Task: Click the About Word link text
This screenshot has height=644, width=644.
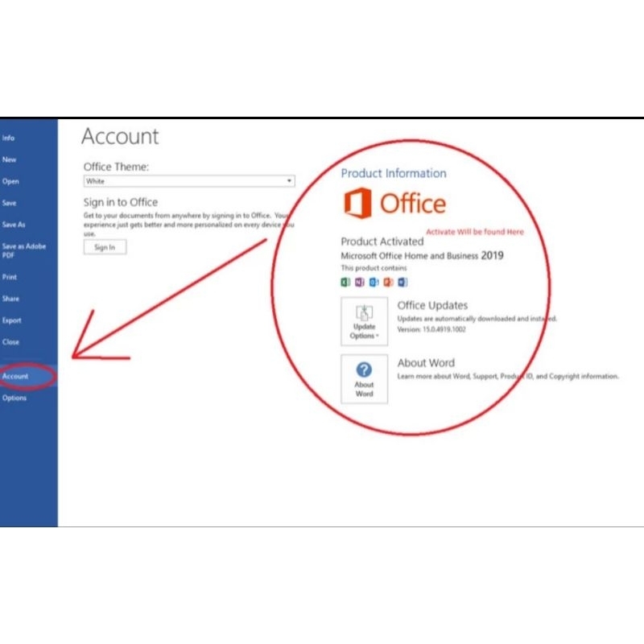Action: (426, 362)
